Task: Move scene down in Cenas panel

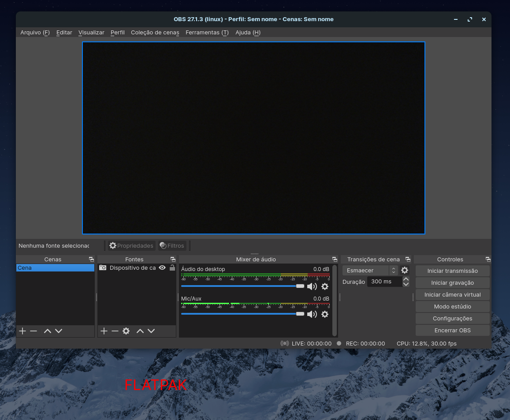Action: point(59,331)
